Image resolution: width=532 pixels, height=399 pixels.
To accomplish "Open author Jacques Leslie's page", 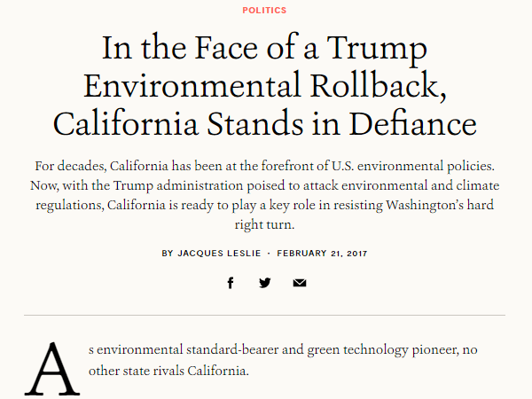I will click(220, 253).
